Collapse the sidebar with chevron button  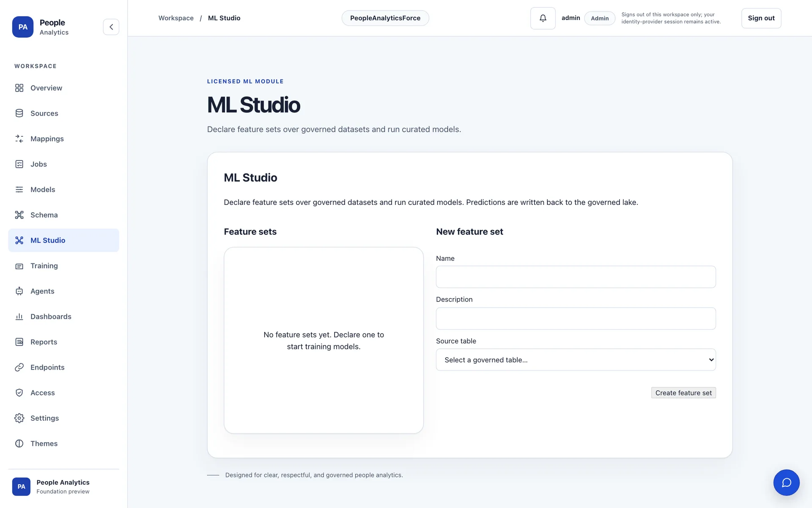[111, 27]
